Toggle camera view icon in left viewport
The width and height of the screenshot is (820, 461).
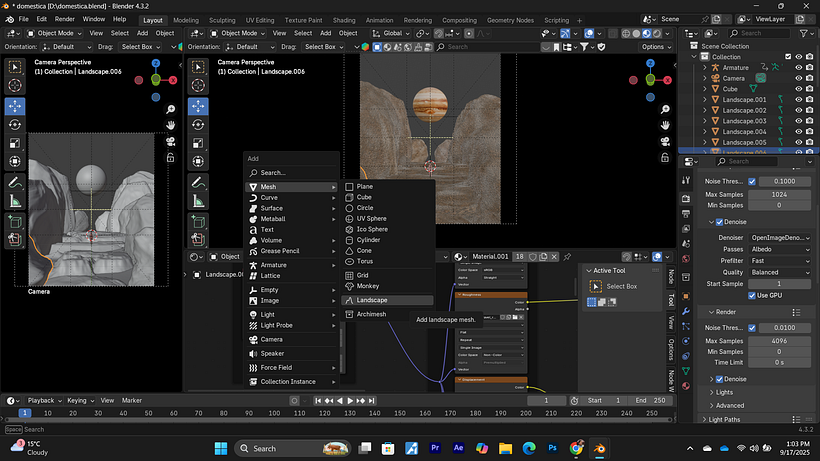[172, 141]
